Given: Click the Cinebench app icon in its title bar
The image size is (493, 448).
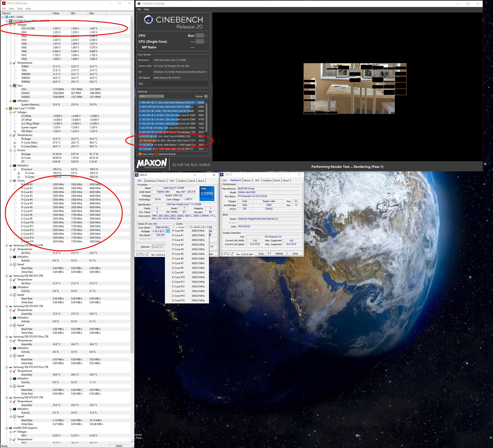Looking at the screenshot, I should pyautogui.click(x=139, y=3).
